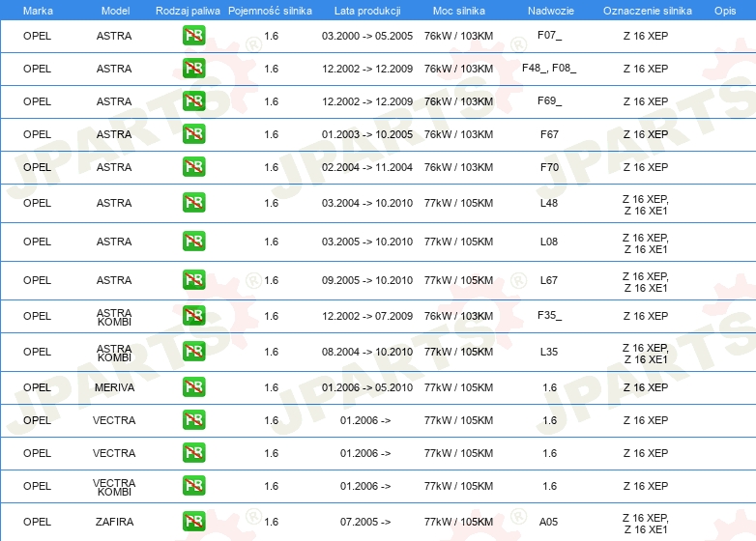756x541 pixels.
Task: Select the production date '08.2004 -> 10.2010'
Action: point(367,352)
